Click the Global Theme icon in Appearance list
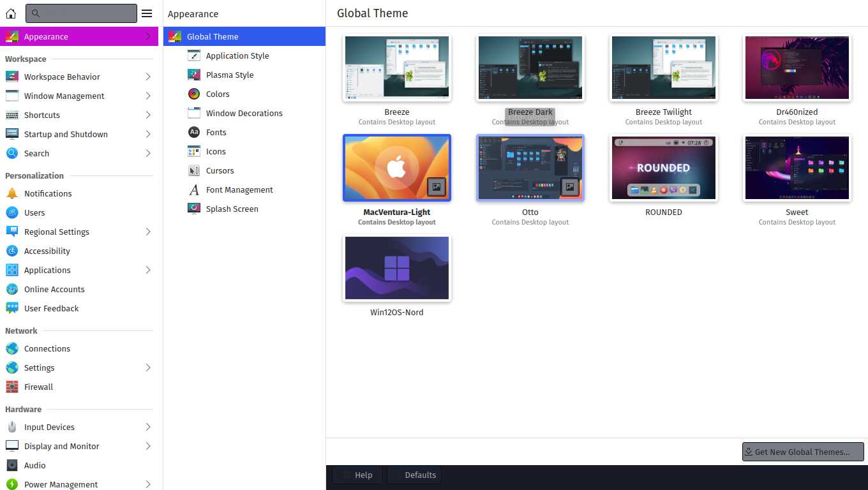This screenshot has width=868, height=490. coord(174,36)
